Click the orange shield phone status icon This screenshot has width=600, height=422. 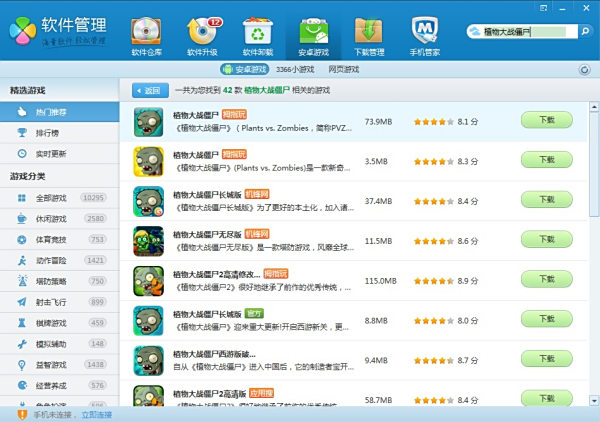[x=22, y=414]
